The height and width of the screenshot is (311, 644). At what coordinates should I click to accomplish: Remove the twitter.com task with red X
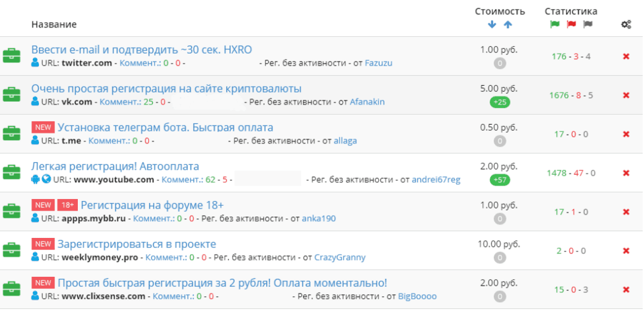(x=626, y=56)
